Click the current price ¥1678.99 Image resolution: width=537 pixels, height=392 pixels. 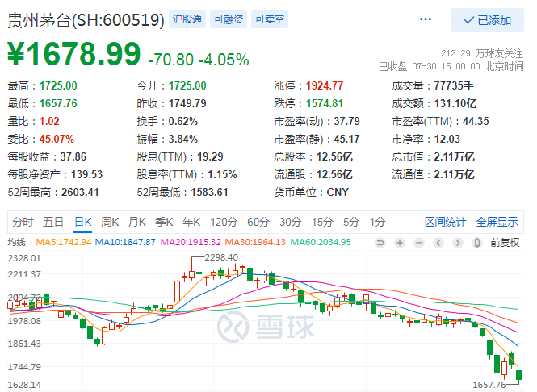pyautogui.click(x=74, y=54)
